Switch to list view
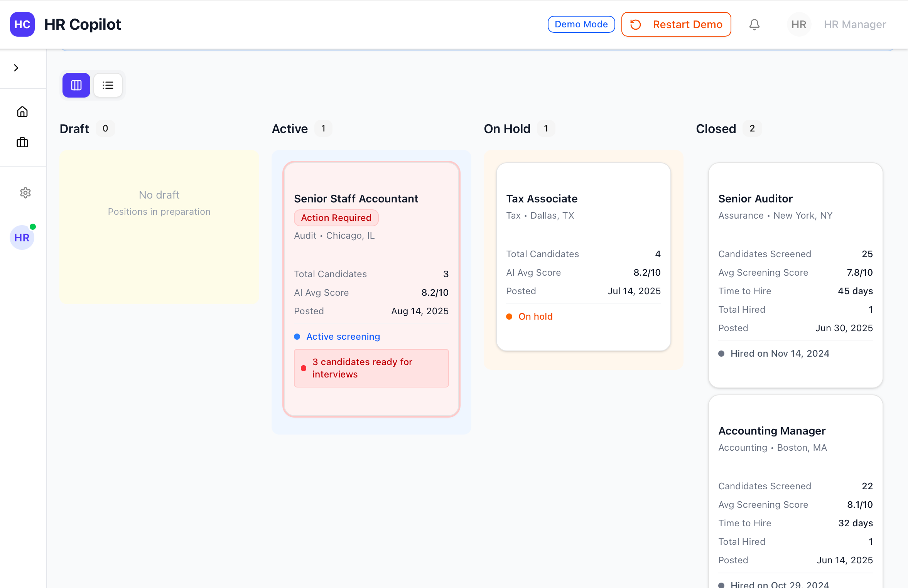Screen dimensions: 908x588 click(x=108, y=85)
